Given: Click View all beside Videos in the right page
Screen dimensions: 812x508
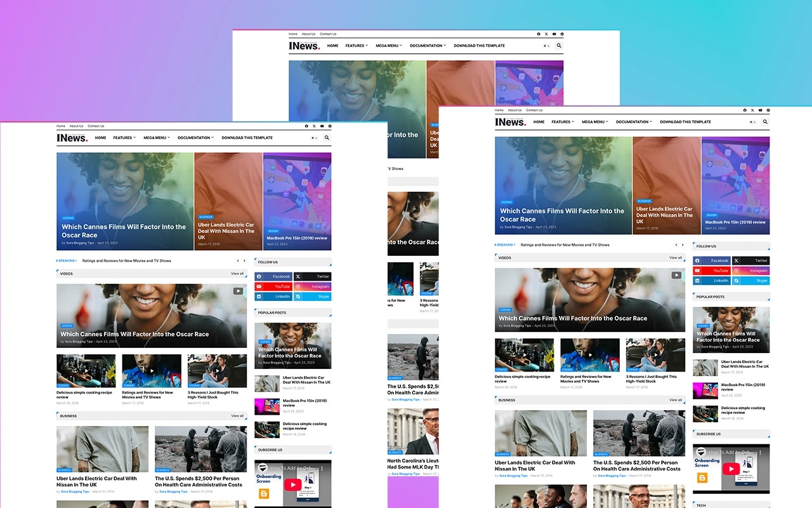Looking at the screenshot, I should (x=676, y=258).
